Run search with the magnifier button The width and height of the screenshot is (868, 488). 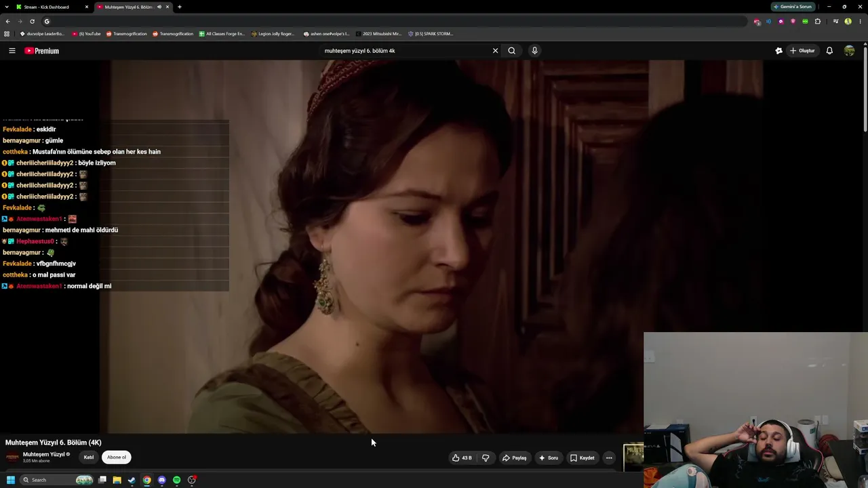[512, 51]
